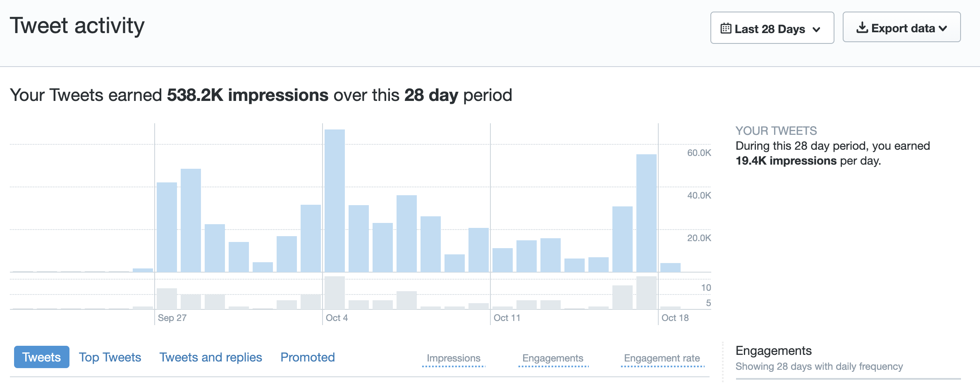Open the Export data dropdown arrow
The height and width of the screenshot is (383, 980).
pyautogui.click(x=943, y=29)
